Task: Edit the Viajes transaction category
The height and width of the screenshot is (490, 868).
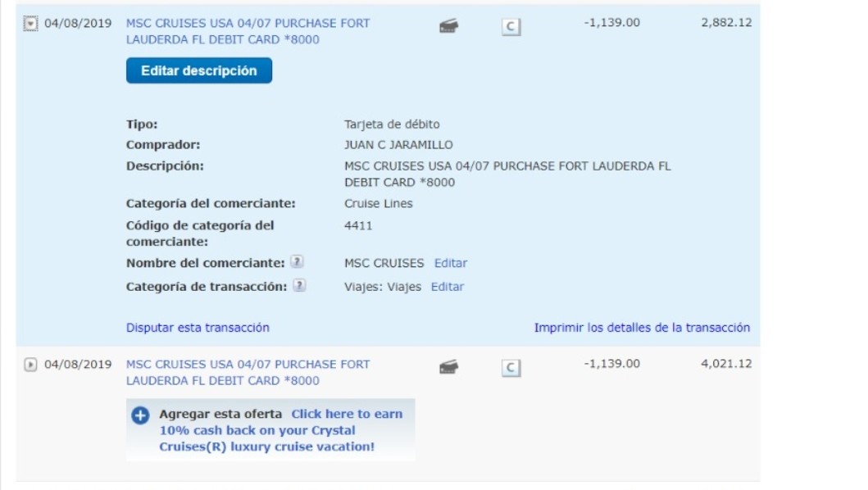Action: click(x=448, y=287)
